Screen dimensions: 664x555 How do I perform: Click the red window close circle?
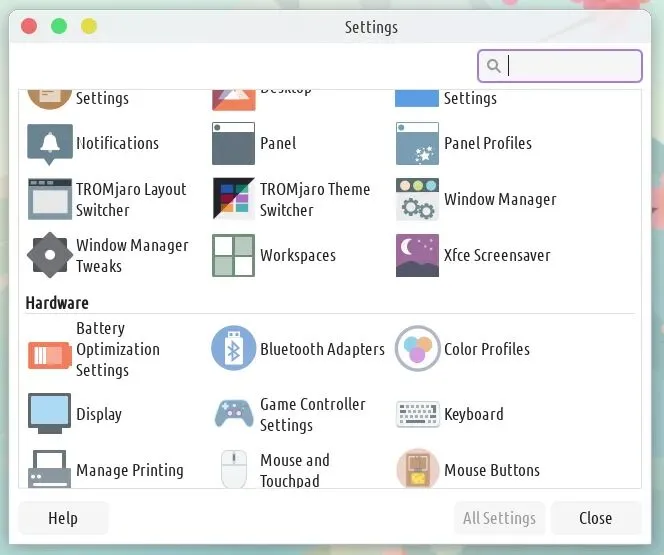point(29,26)
